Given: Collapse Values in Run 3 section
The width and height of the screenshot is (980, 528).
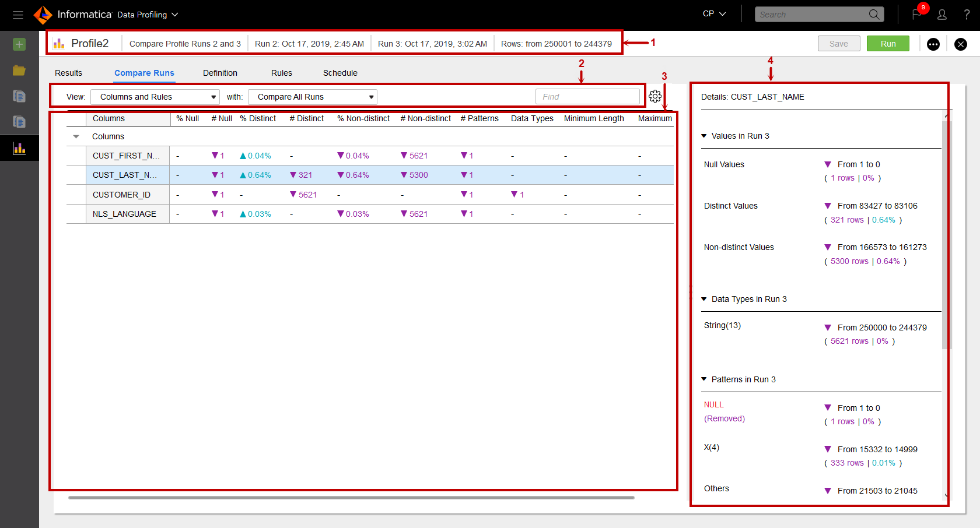Looking at the screenshot, I should [704, 136].
